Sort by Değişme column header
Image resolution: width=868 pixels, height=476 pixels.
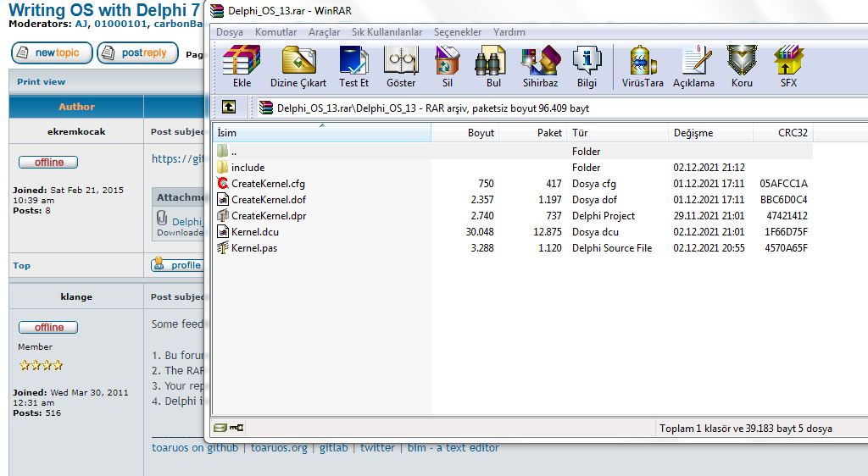coord(711,133)
